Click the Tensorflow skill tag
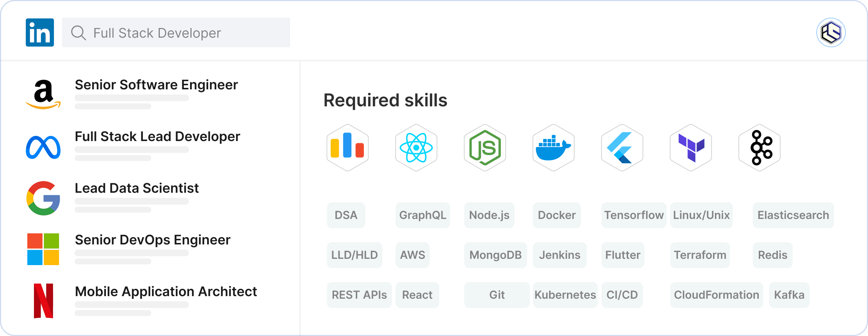This screenshot has width=868, height=336. pos(634,215)
